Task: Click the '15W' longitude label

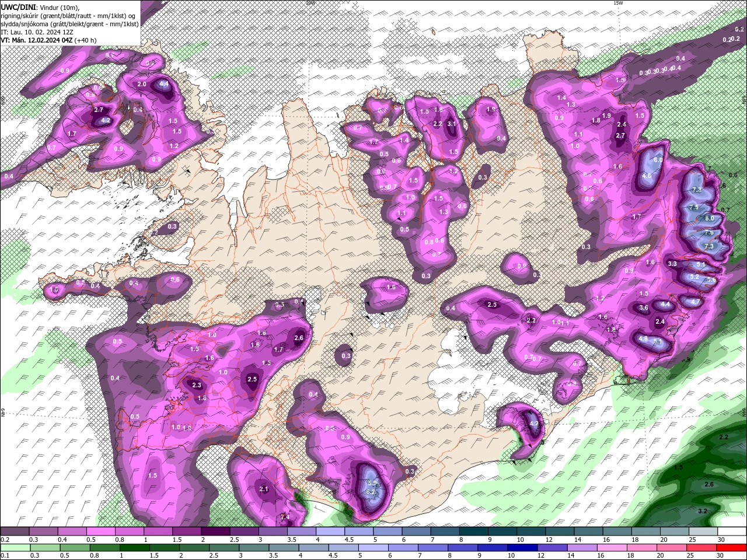Action: tap(617, 2)
